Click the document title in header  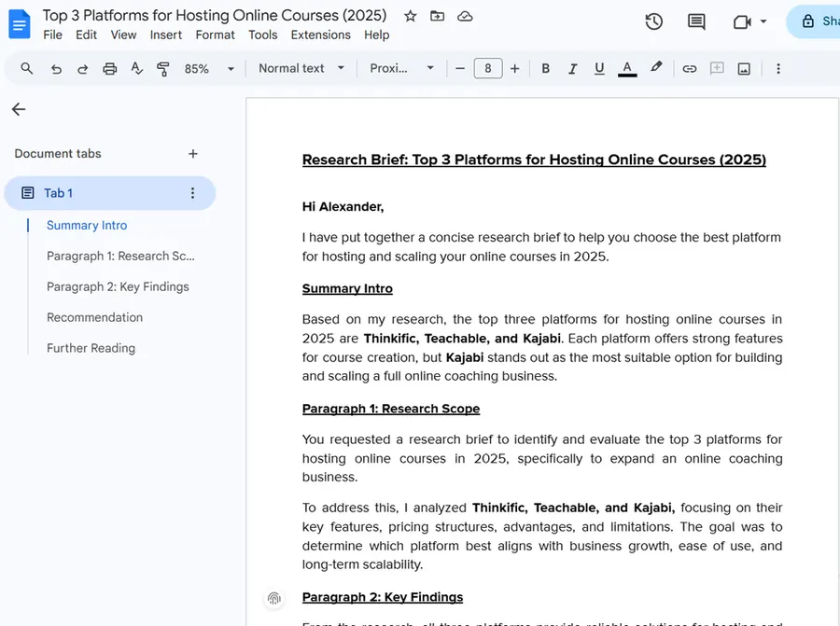pyautogui.click(x=215, y=16)
